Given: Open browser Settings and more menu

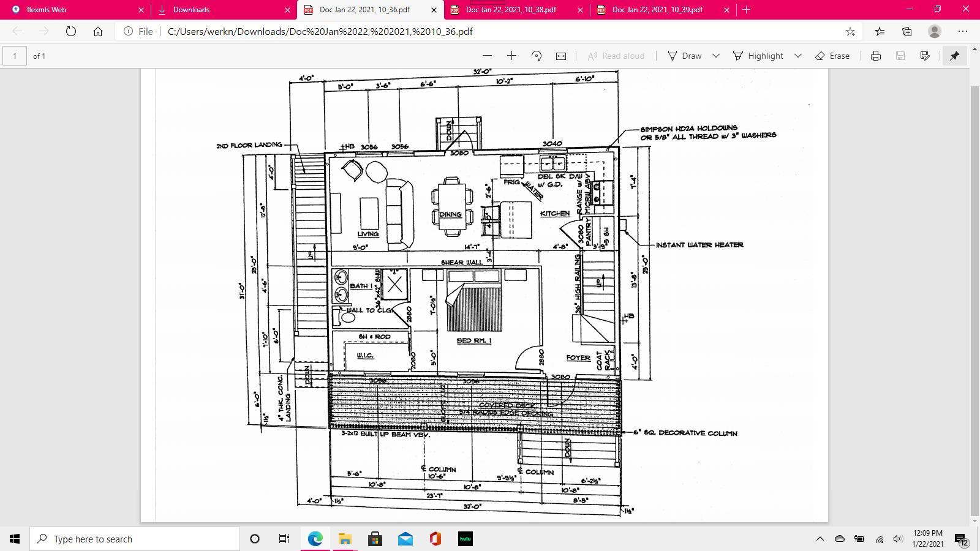Looking at the screenshot, I should (x=962, y=31).
